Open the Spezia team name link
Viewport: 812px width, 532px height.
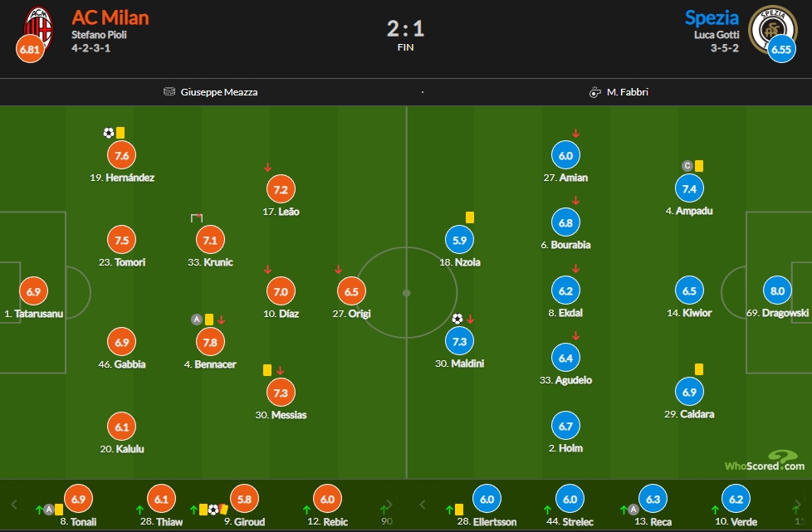pyautogui.click(x=712, y=17)
